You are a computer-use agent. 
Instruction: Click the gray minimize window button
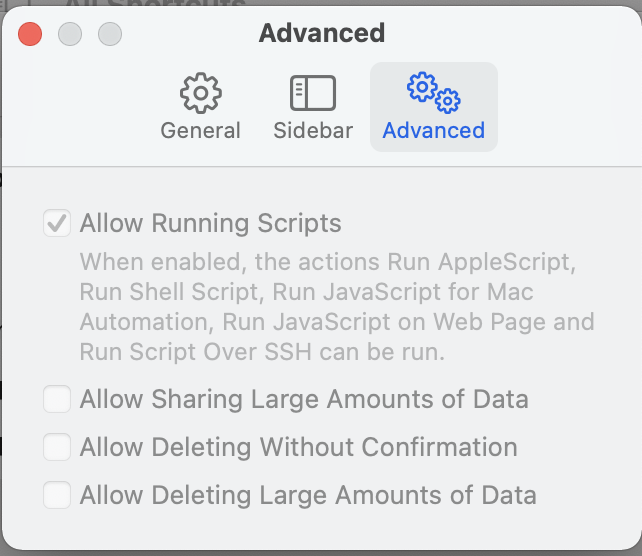(70, 33)
